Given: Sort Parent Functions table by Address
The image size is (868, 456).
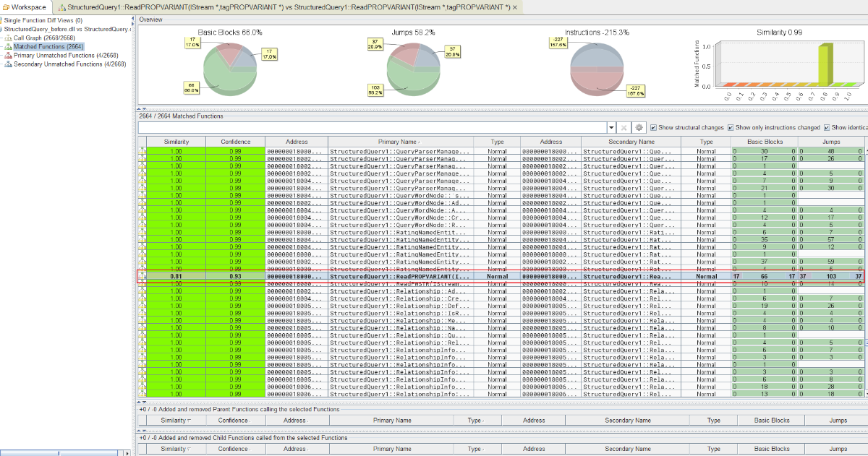Looking at the screenshot, I should (297, 420).
